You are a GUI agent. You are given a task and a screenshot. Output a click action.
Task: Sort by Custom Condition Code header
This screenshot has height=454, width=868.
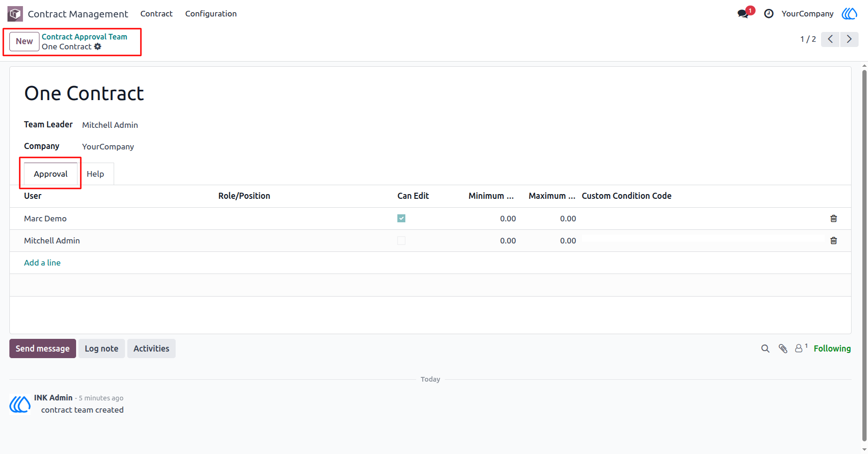point(627,196)
